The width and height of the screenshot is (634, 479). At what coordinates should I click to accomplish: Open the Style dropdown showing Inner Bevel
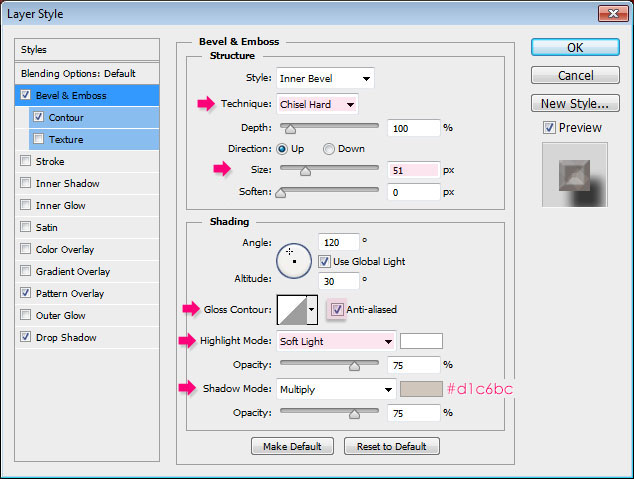coord(325,78)
